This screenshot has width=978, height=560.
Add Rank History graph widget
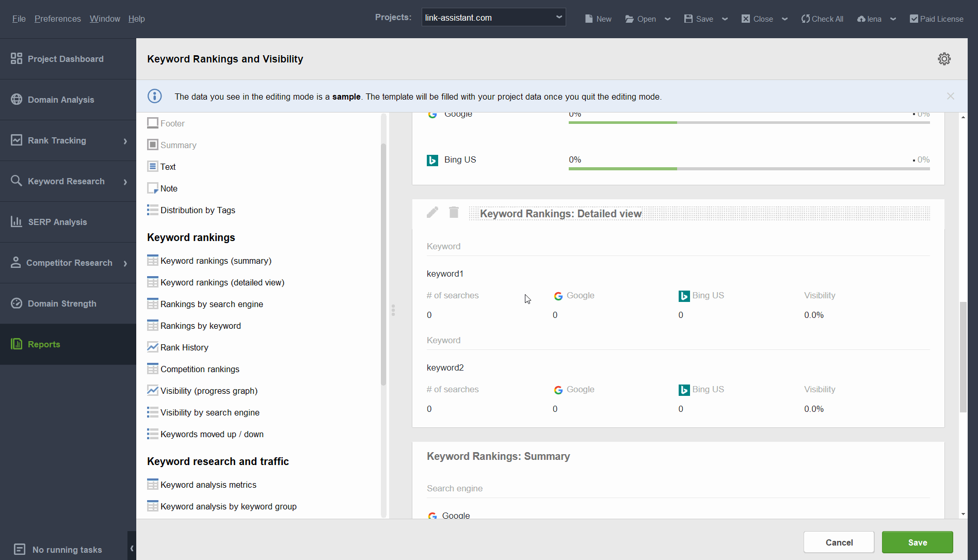[178, 347]
